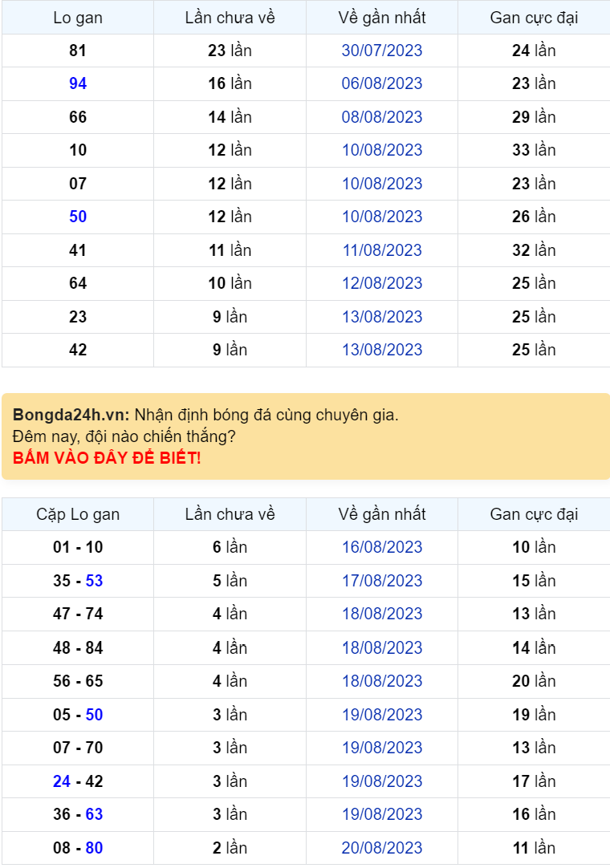Viewport: 610px width, 868px height.
Task: Click the 'Cặp Lo gan' column header
Action: coord(78,514)
